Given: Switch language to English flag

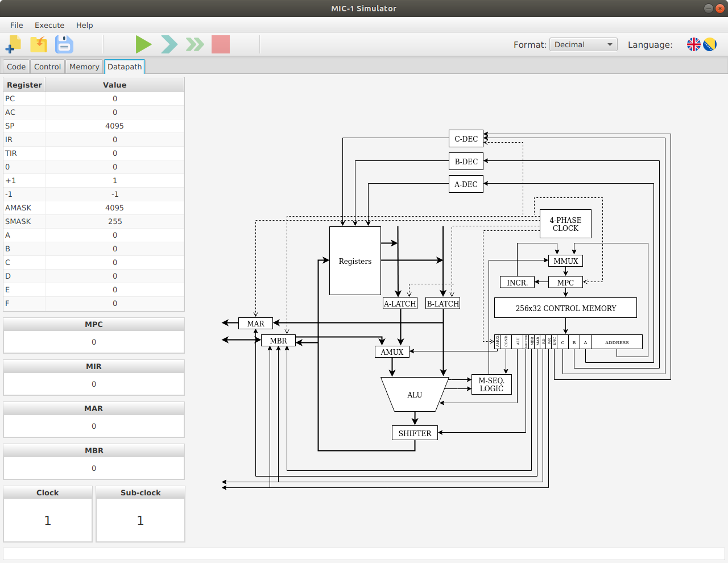Looking at the screenshot, I should pos(694,44).
